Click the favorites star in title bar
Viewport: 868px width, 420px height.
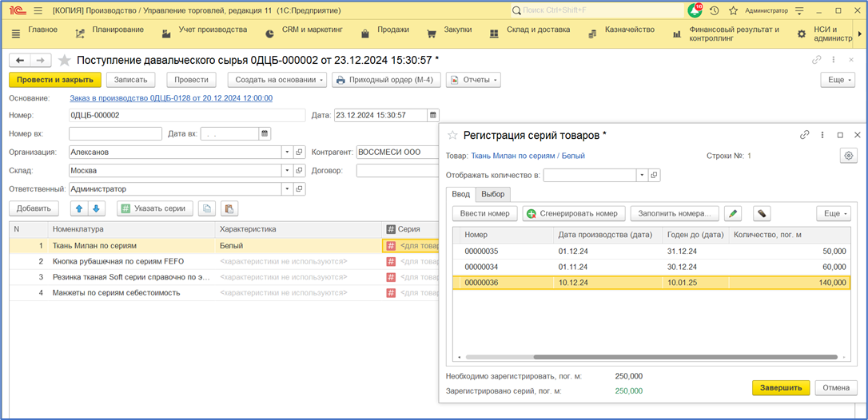733,11
